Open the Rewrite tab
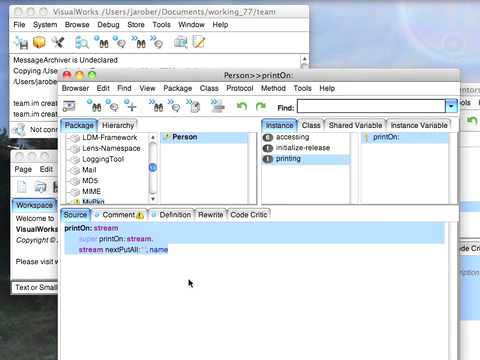Image resolution: width=480 pixels, height=360 pixels. pos(211,215)
